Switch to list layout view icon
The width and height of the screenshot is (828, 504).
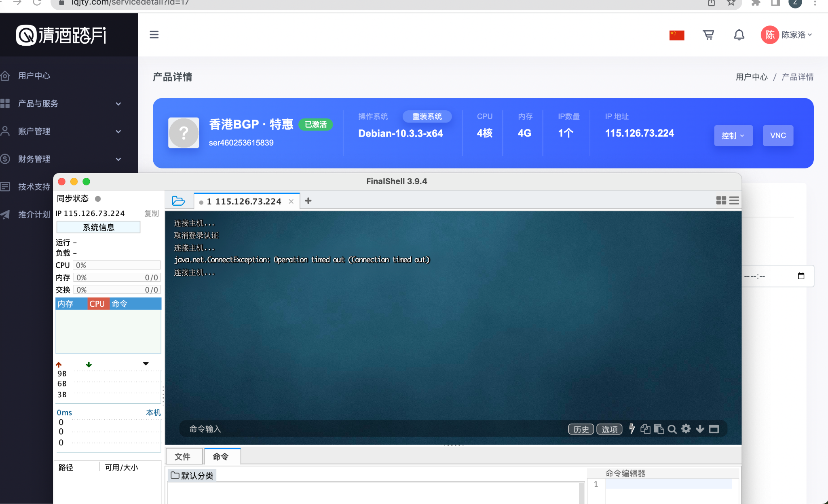tap(734, 200)
